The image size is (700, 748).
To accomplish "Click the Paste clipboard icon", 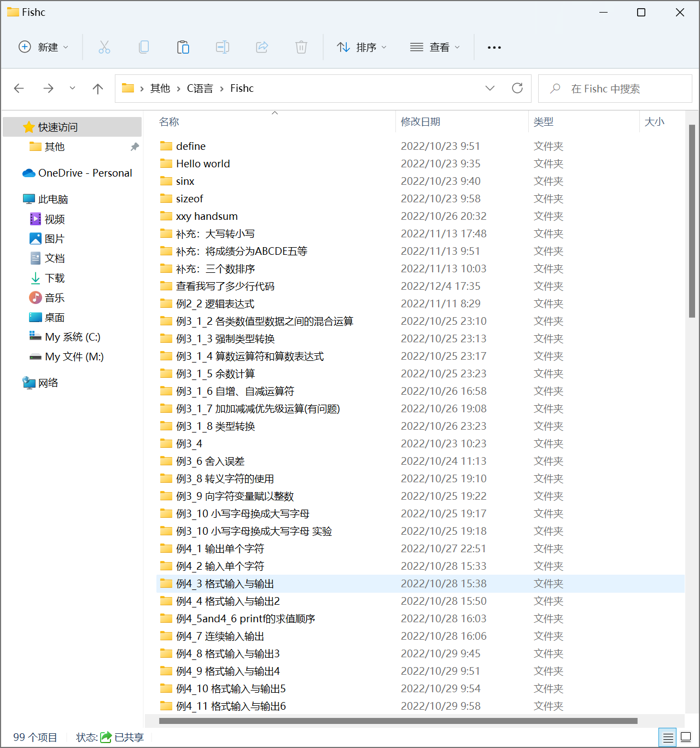I will point(183,48).
